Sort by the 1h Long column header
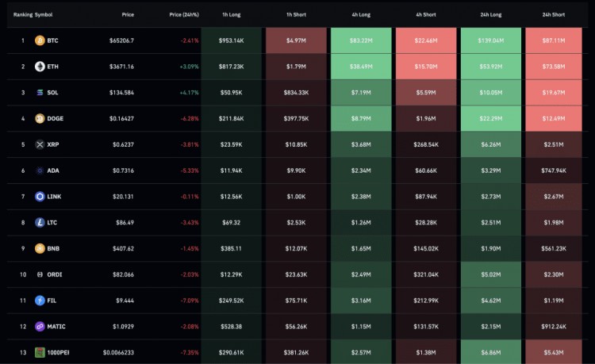This screenshot has height=364, width=595. [233, 14]
